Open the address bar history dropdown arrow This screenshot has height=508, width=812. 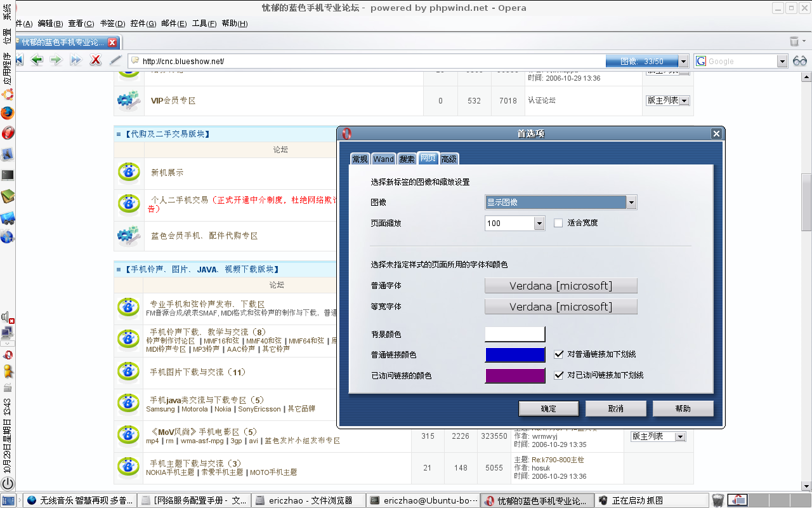683,62
